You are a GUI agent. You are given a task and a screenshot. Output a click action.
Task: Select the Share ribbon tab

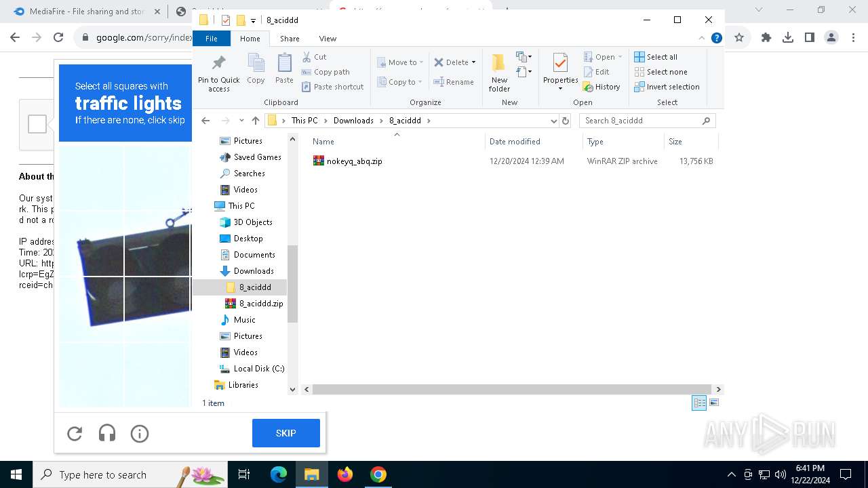(x=290, y=39)
